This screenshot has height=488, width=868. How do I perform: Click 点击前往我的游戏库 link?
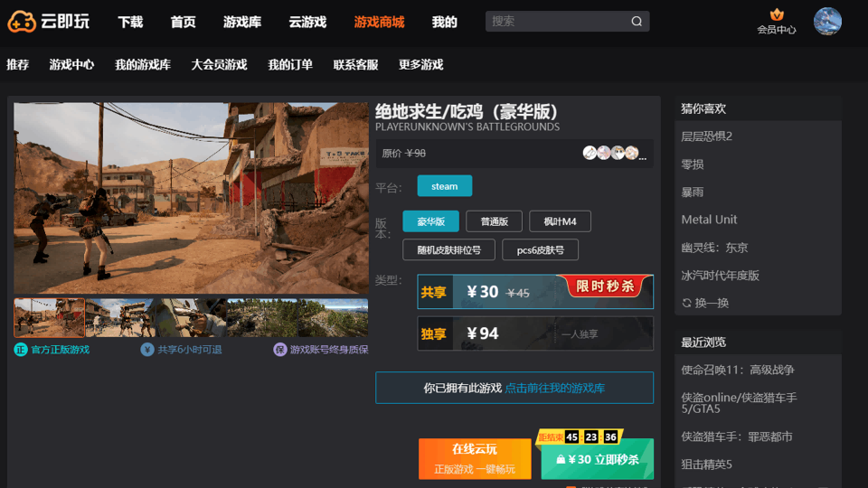coord(554,388)
